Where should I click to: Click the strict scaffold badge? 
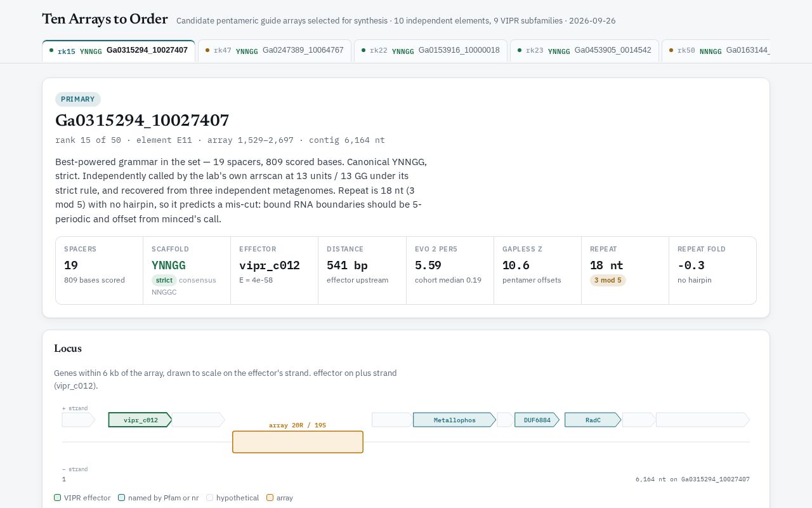164,280
